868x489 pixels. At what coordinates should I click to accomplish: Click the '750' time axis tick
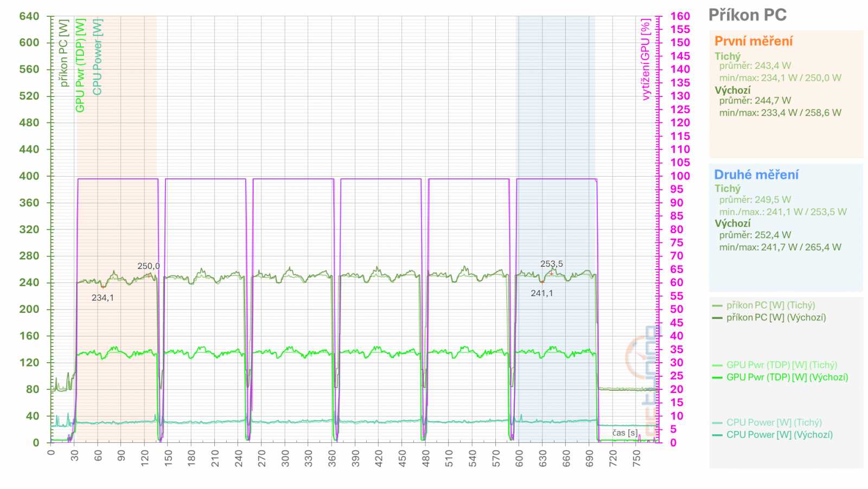637,458
